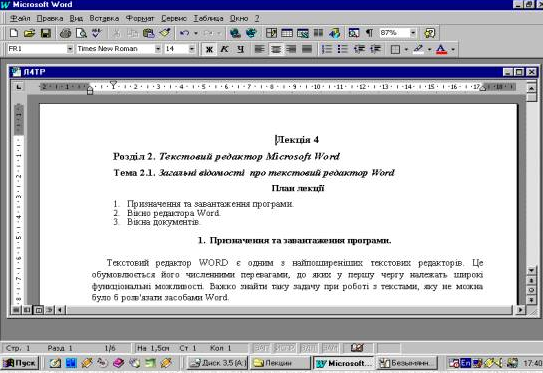This screenshot has width=543, height=373.
Task: Open a file with the folder icon
Action: pyautogui.click(x=29, y=33)
